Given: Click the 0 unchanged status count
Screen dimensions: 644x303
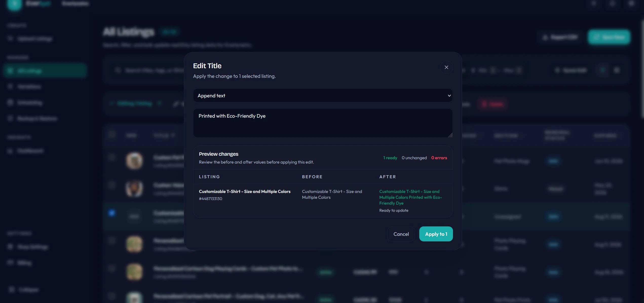Looking at the screenshot, I should coord(414,158).
